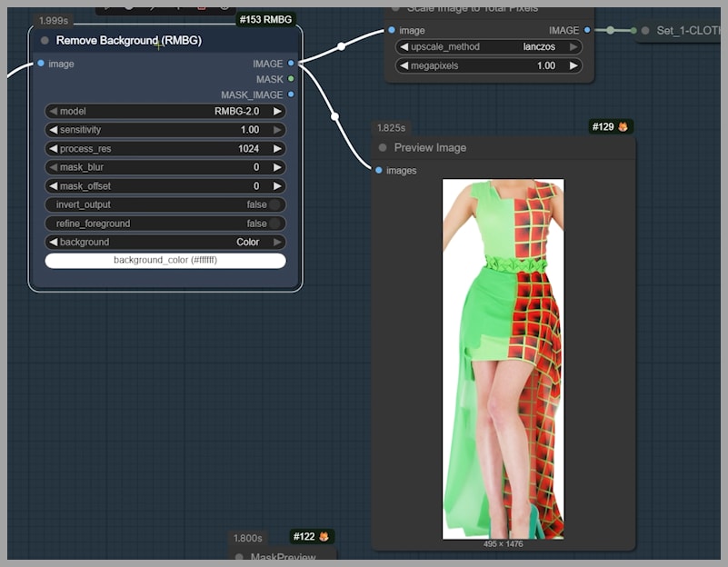Click the image input port on RMBG node
728x567 pixels.
point(41,64)
